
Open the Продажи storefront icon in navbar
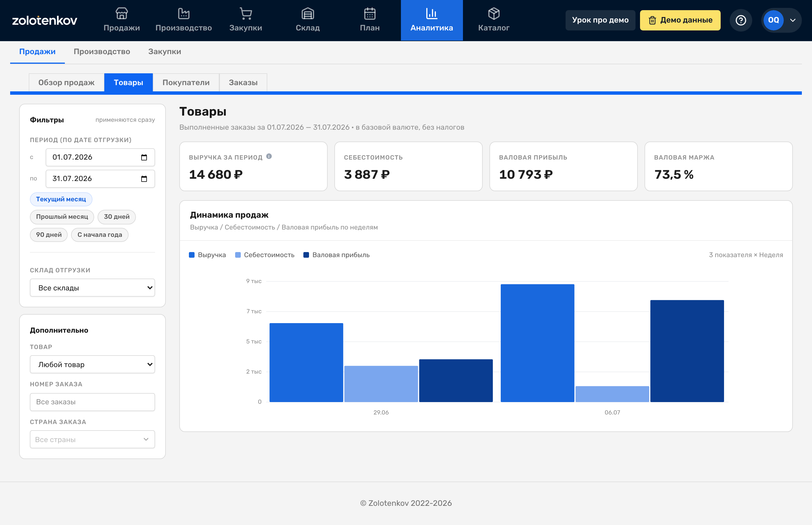[122, 14]
